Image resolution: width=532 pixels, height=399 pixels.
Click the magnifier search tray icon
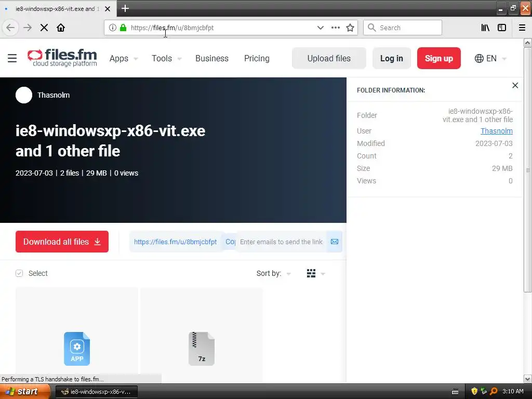tap(494, 391)
